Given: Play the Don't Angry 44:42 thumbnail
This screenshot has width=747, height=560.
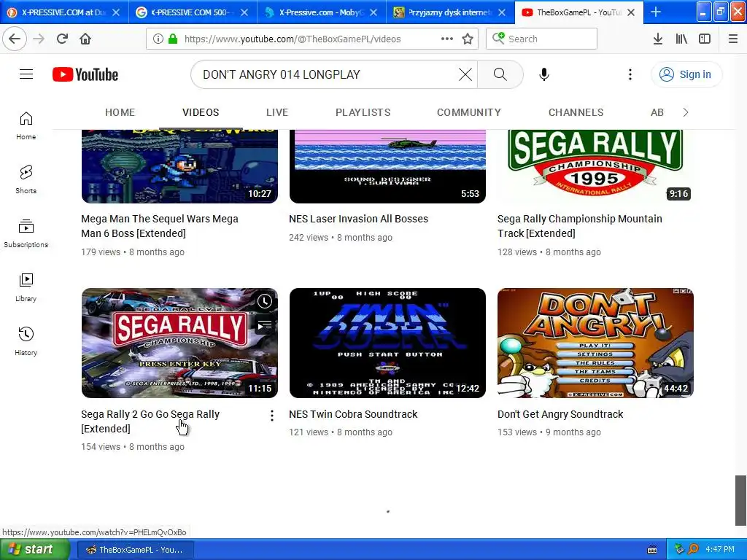Looking at the screenshot, I should coord(595,343).
